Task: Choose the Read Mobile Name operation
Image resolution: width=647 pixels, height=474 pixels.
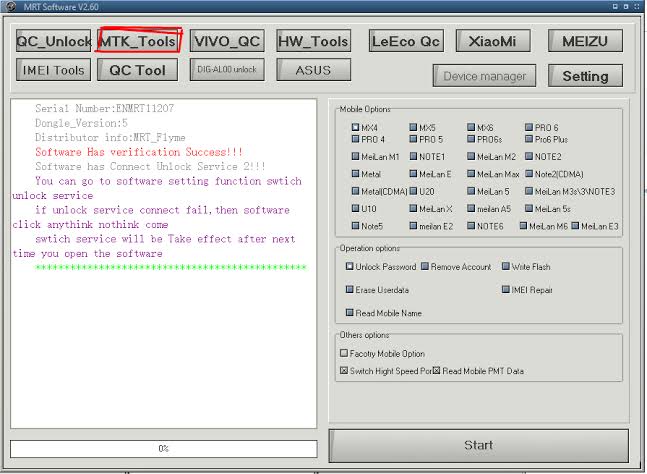Action: coord(349,312)
